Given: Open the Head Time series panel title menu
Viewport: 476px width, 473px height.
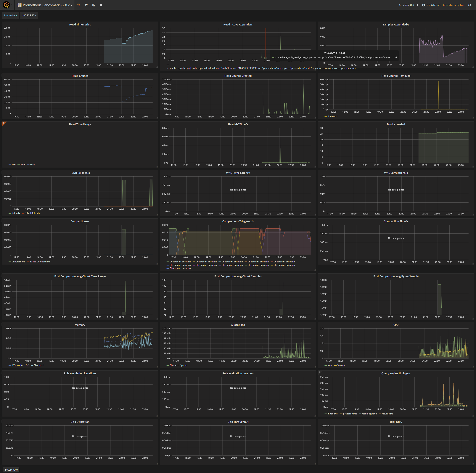Looking at the screenshot, I should point(80,24).
